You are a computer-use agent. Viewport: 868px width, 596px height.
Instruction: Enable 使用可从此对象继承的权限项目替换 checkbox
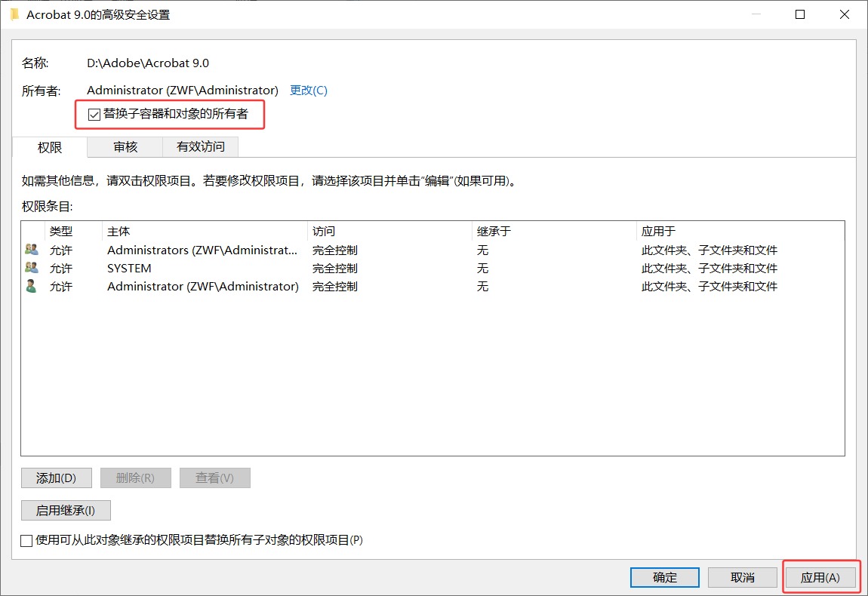pos(26,540)
